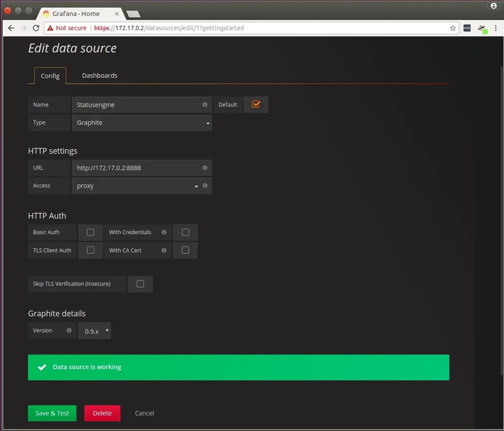Click the Default label

(228, 104)
